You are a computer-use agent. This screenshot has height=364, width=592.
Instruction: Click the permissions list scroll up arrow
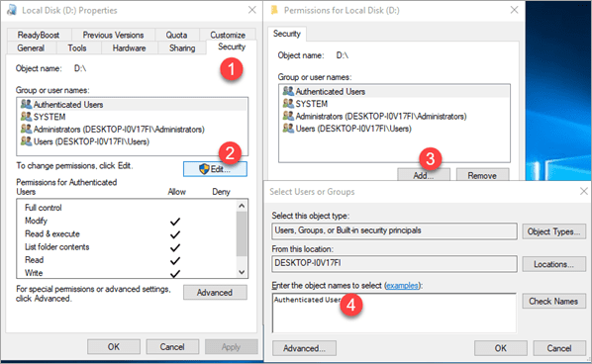(242, 206)
